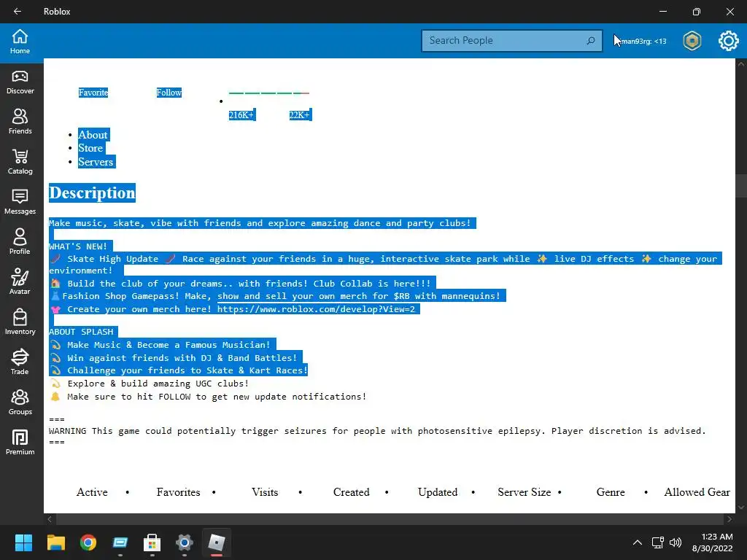Show hidden system tray icons

[638, 542]
